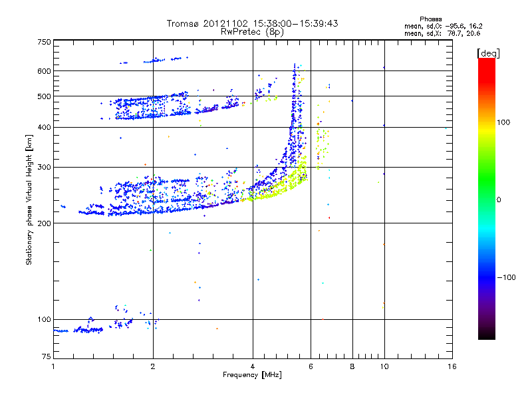
Task: Click the 'Stationary phase Virtual Height [km]' axis label
Action: click(29, 199)
